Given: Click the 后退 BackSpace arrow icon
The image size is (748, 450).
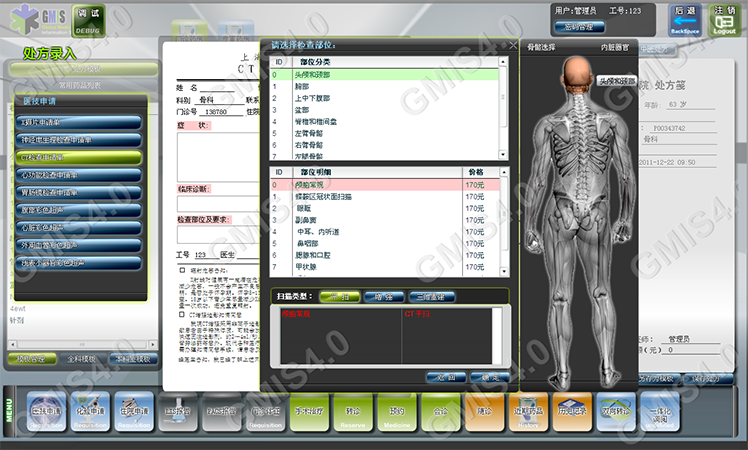Looking at the screenshot, I should point(685,21).
